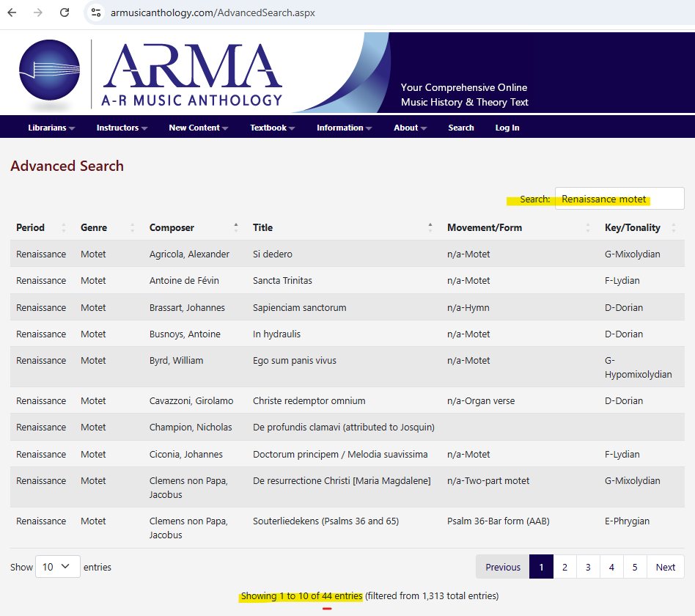Click 'De resurrectione Christi [Maria Magdalene]' title

pyautogui.click(x=342, y=481)
